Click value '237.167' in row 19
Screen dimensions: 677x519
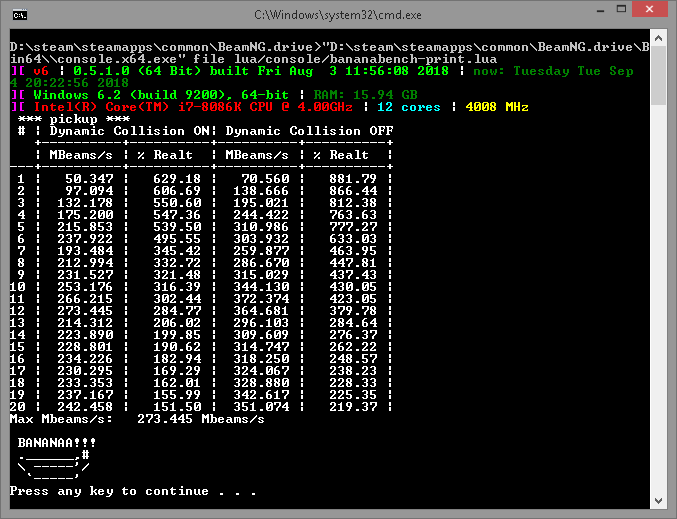(x=85, y=395)
